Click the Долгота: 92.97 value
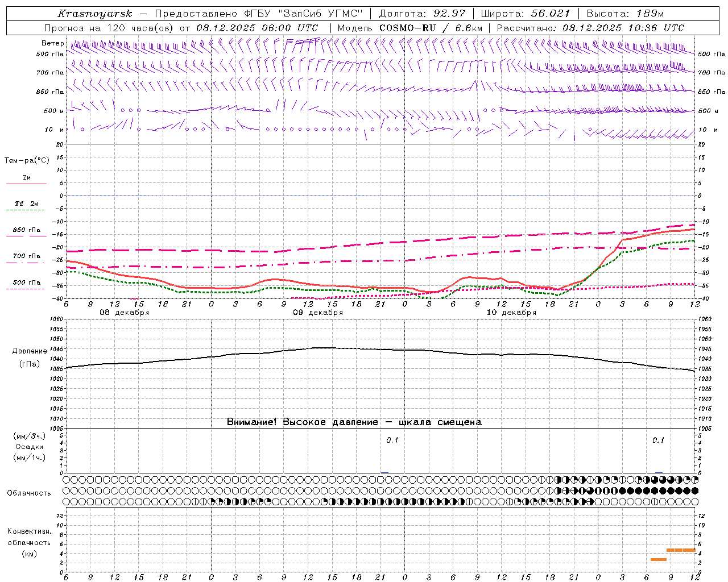The height and width of the screenshot is (582, 728). point(422,14)
